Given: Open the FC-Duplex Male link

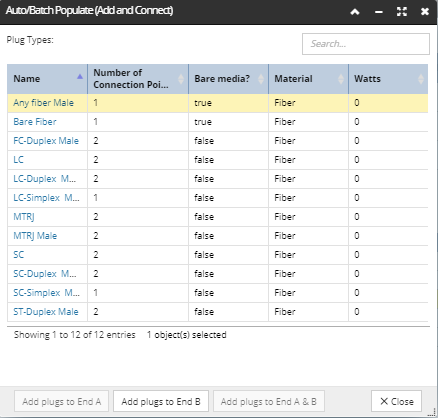Looking at the screenshot, I should point(46,141).
